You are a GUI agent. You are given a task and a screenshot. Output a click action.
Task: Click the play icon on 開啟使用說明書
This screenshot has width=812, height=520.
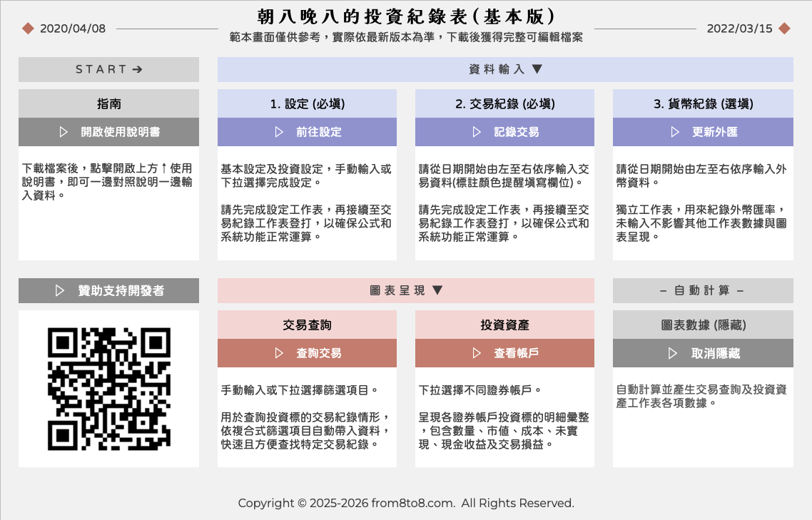click(x=64, y=132)
